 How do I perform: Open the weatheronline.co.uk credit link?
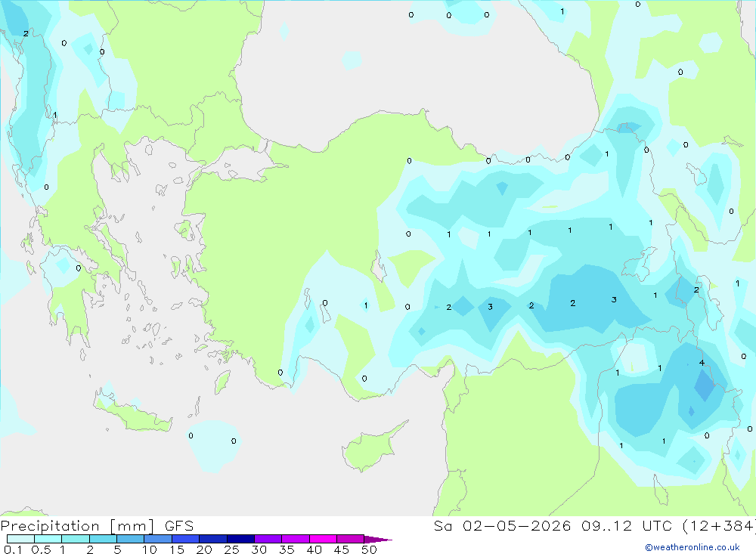point(692,547)
